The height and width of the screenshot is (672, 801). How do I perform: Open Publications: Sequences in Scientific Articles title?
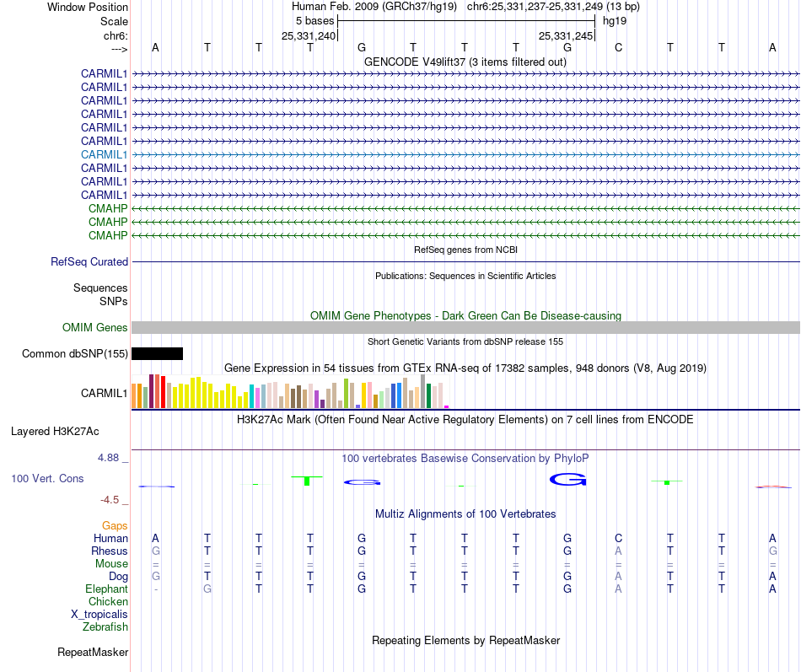(465, 276)
